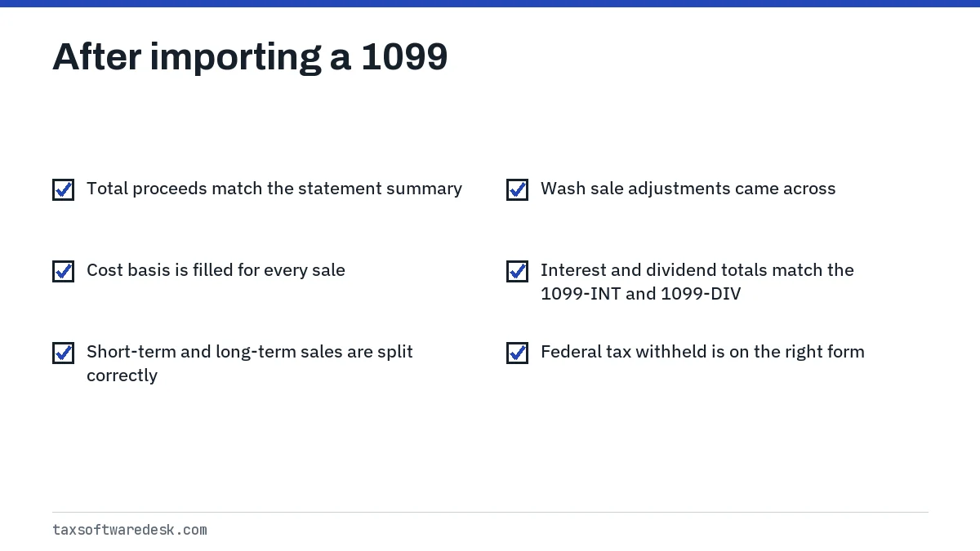The height and width of the screenshot is (551, 980).
Task: Toggle the Total proceeds match checkbox
Action: [x=63, y=189]
